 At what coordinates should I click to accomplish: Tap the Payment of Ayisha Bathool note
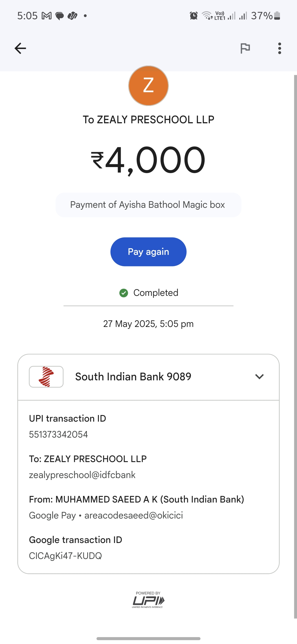point(148,205)
